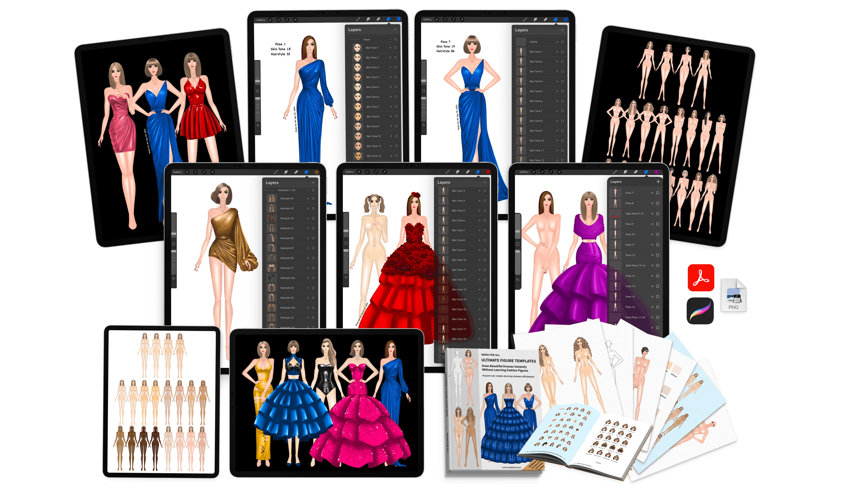868x488 pixels.
Task: Choose the Brush tool on gold dress screen
Action: [x=276, y=172]
